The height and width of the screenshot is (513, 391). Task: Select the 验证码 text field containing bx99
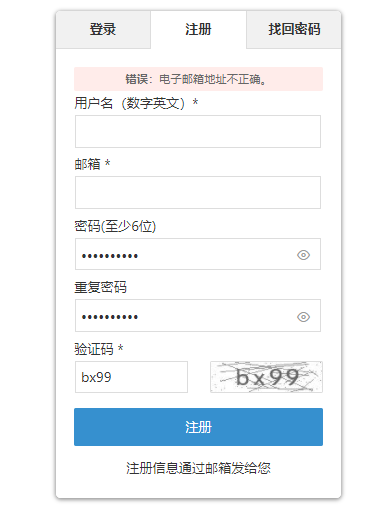(x=131, y=377)
